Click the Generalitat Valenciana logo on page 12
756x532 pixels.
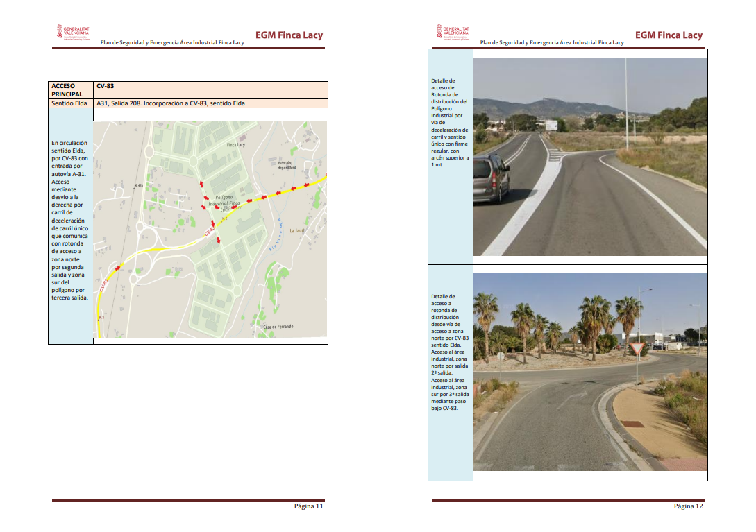[x=452, y=33]
